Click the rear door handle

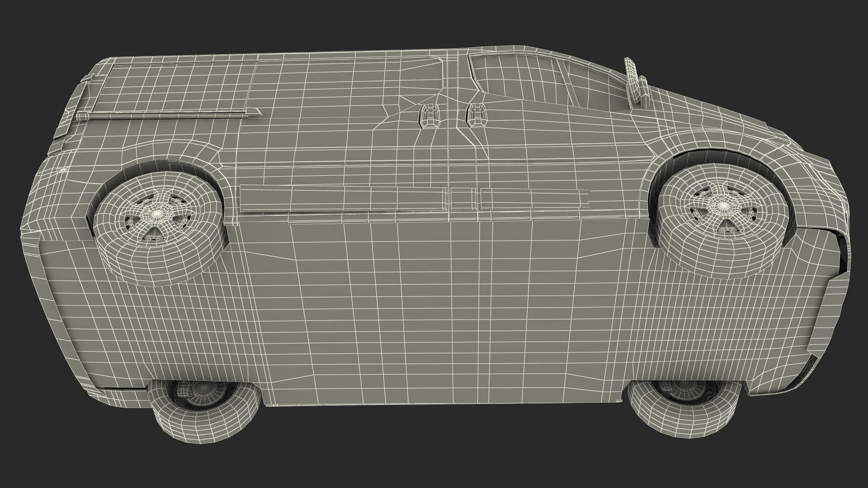(430, 116)
